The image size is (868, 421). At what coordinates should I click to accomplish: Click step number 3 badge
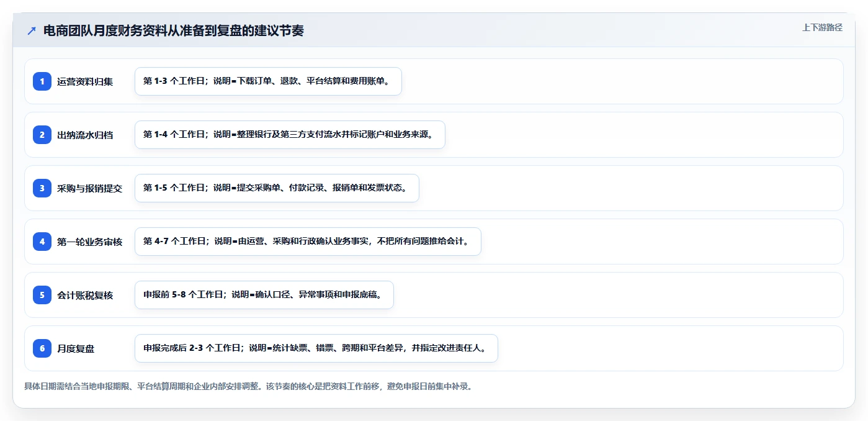click(x=42, y=188)
